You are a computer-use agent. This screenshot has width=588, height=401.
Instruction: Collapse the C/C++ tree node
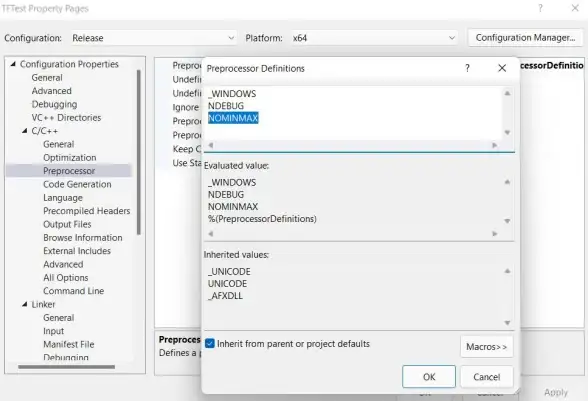click(x=25, y=131)
